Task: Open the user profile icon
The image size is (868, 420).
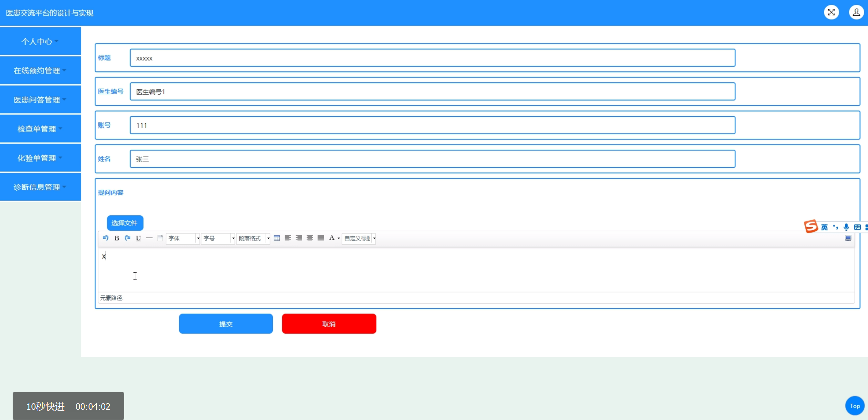Action: [856, 12]
